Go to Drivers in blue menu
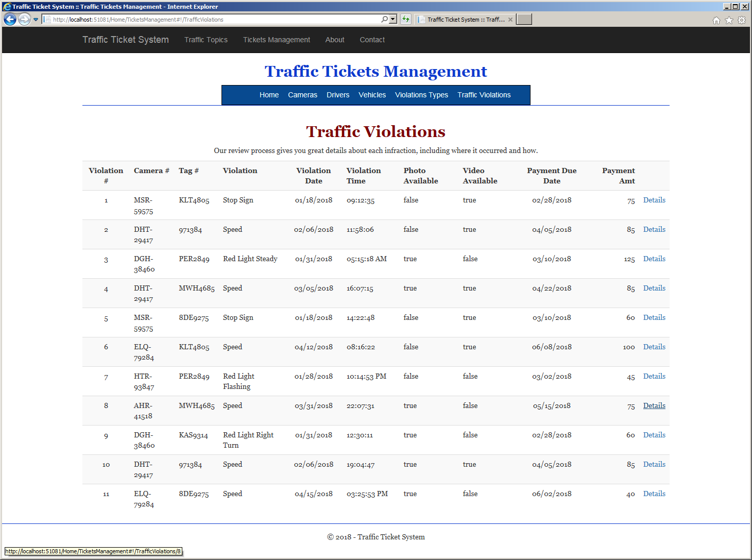 coord(338,95)
